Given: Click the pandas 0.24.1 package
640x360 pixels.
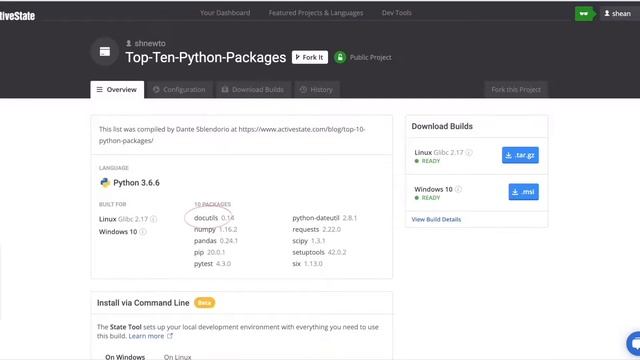Looking at the screenshot, I should tap(216, 241).
